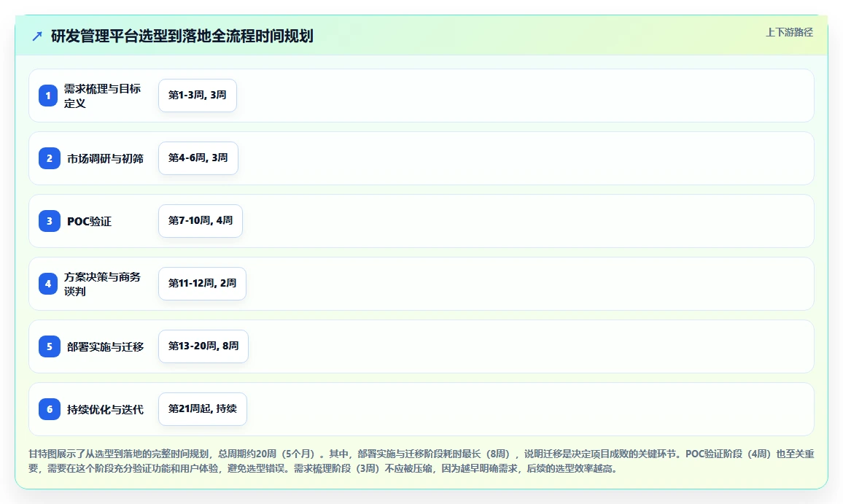Click step number 4 badge
This screenshot has width=843, height=504.
(48, 284)
